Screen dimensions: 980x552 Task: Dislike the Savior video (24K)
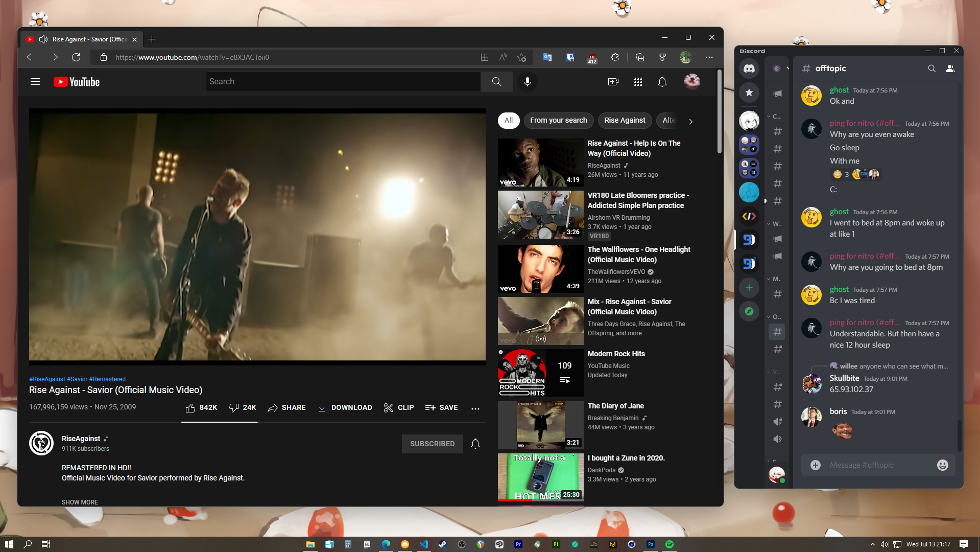[x=243, y=407]
